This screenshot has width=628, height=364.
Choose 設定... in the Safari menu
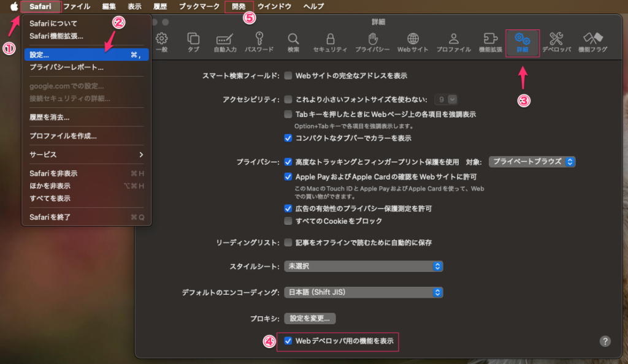[x=86, y=55]
